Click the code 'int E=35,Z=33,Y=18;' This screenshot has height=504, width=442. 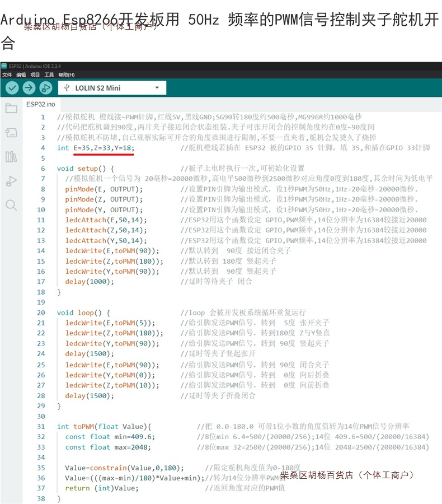pyautogui.click(x=96, y=148)
